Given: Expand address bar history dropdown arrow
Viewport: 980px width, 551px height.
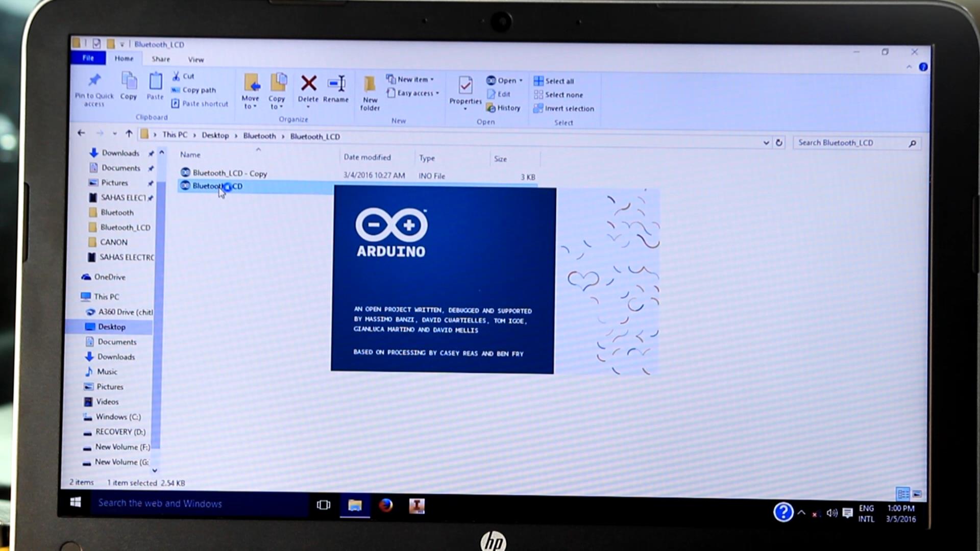Looking at the screenshot, I should point(766,143).
